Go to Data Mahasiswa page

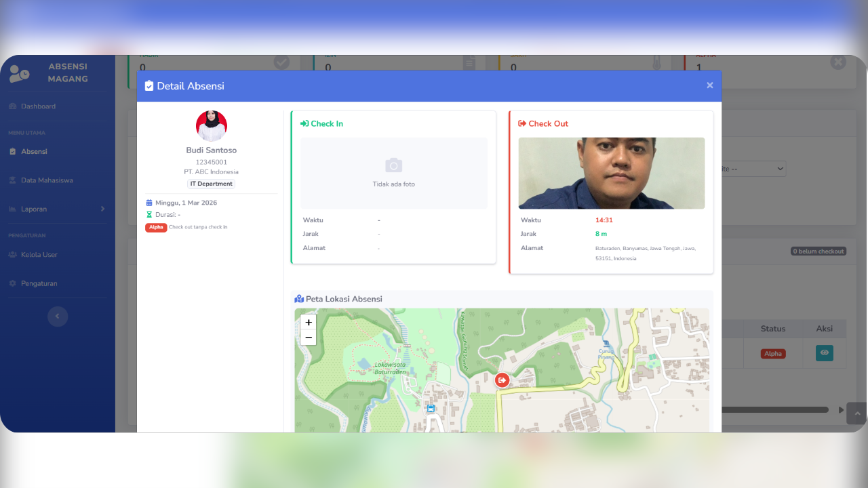tap(46, 180)
